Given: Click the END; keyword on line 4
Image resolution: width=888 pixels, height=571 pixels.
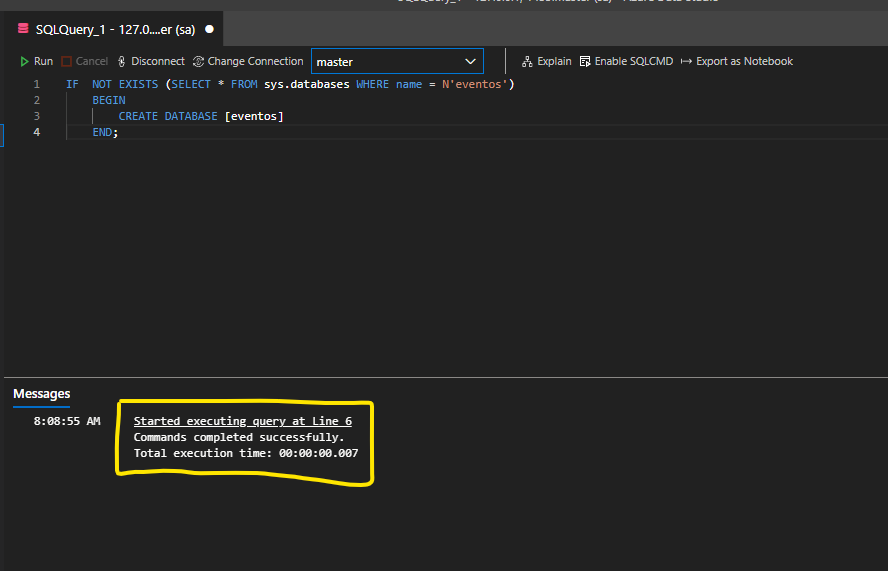Looking at the screenshot, I should click(105, 131).
